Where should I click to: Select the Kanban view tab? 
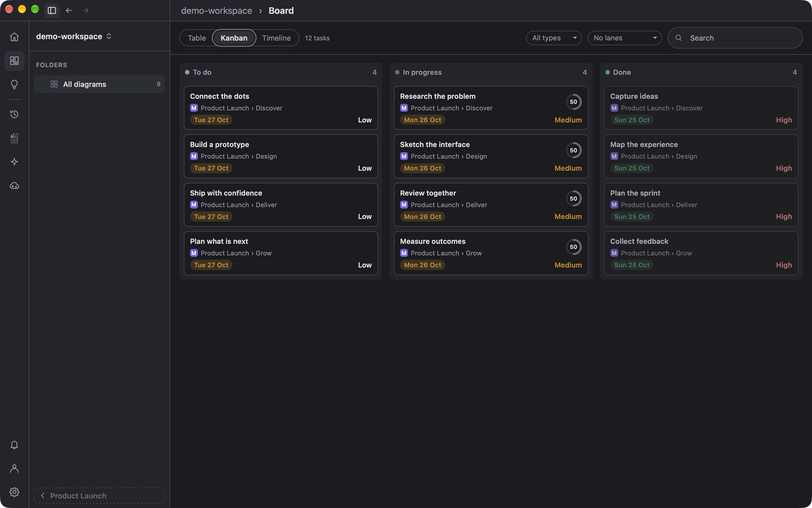pyautogui.click(x=234, y=38)
